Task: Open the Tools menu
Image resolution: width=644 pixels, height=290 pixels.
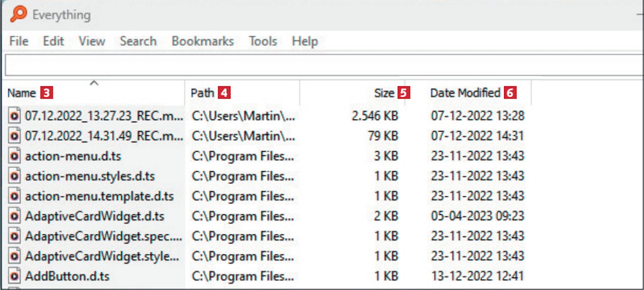Action: coord(263,41)
